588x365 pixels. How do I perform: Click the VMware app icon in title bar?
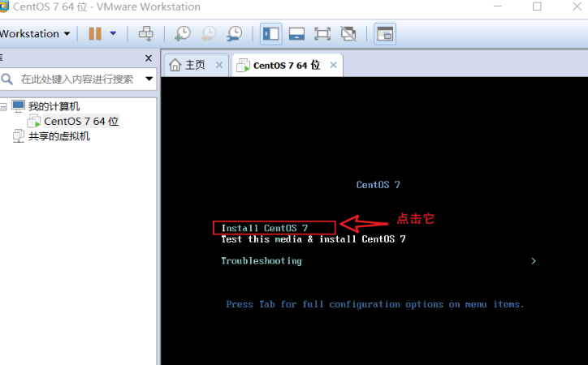[x=3, y=6]
